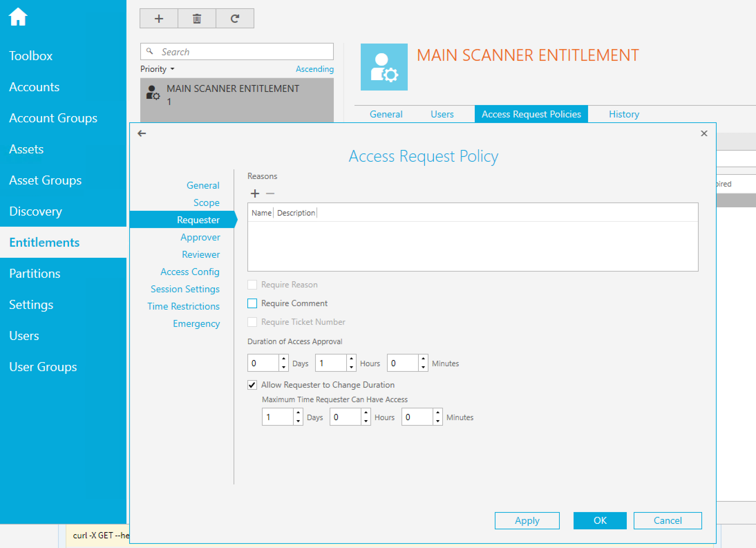
Task: Open the Priority sort dropdown
Action: pos(157,69)
